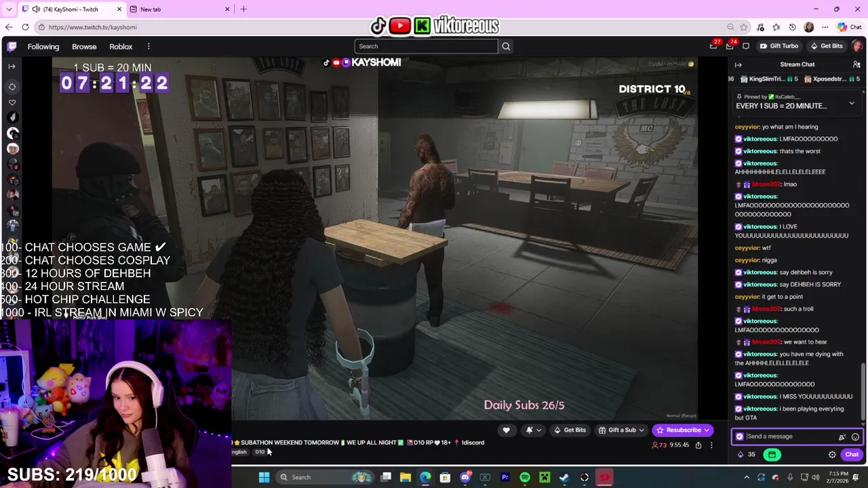
Task: Click the Gift Turbo button
Action: 779,46
